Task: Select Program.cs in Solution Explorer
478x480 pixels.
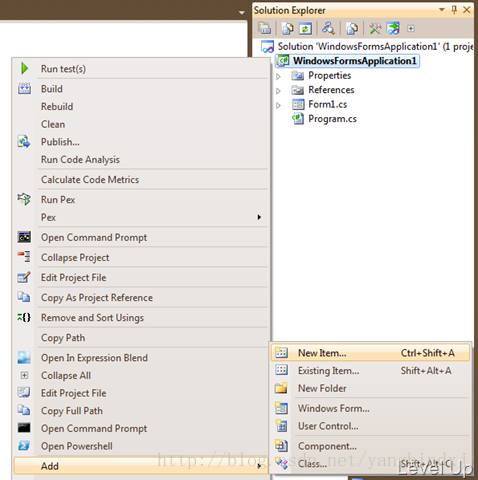Action: [332, 119]
